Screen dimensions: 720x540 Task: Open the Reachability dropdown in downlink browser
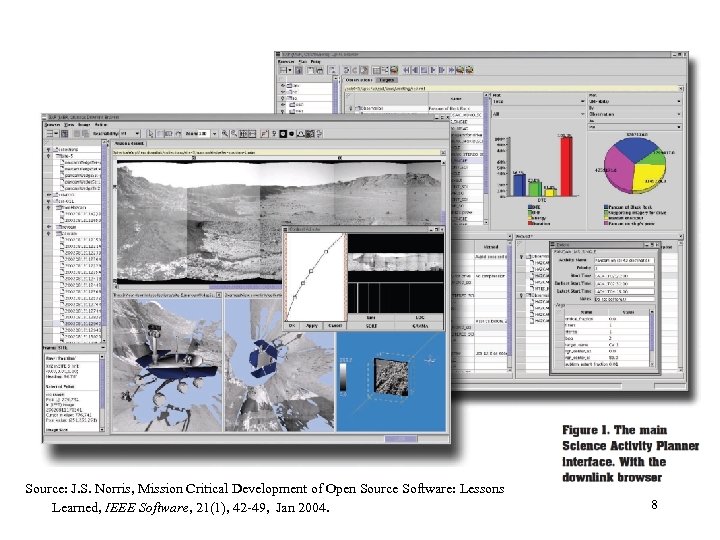point(130,134)
